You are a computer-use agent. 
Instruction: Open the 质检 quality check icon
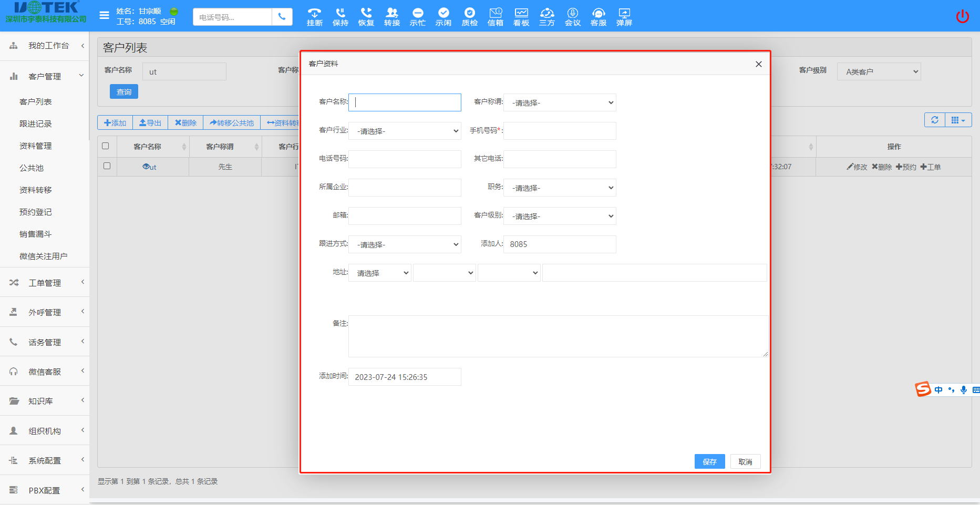(469, 16)
